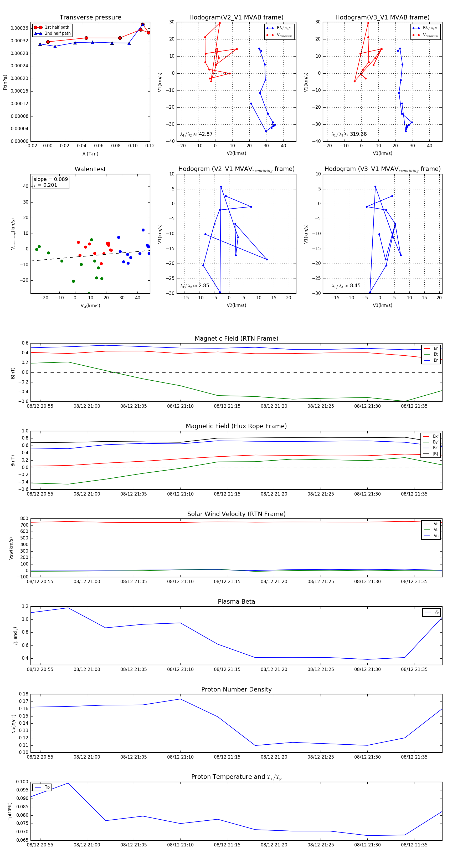The width and height of the screenshot is (473, 868).
Task: Click the 'Plasma Beta' plot title
Action: click(x=236, y=602)
